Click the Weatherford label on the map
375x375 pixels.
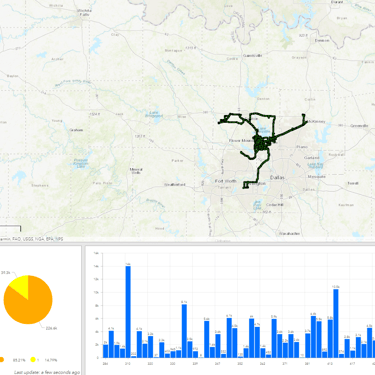pyautogui.click(x=175, y=184)
